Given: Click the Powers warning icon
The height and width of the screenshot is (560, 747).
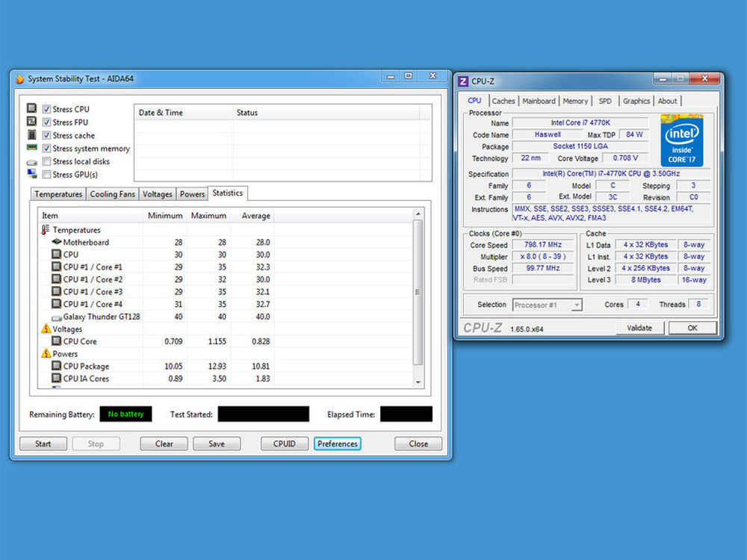Looking at the screenshot, I should coord(46,353).
